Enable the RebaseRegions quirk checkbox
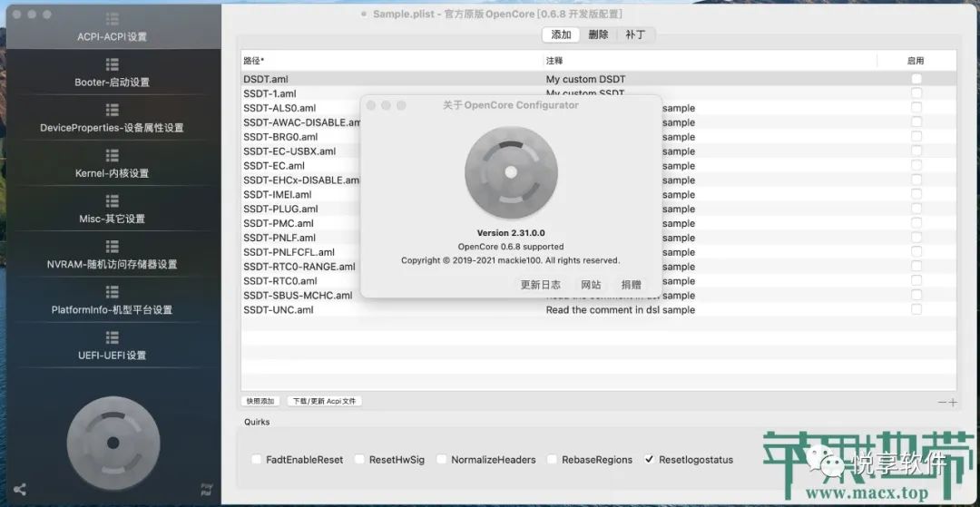The image size is (980, 507). point(552,460)
